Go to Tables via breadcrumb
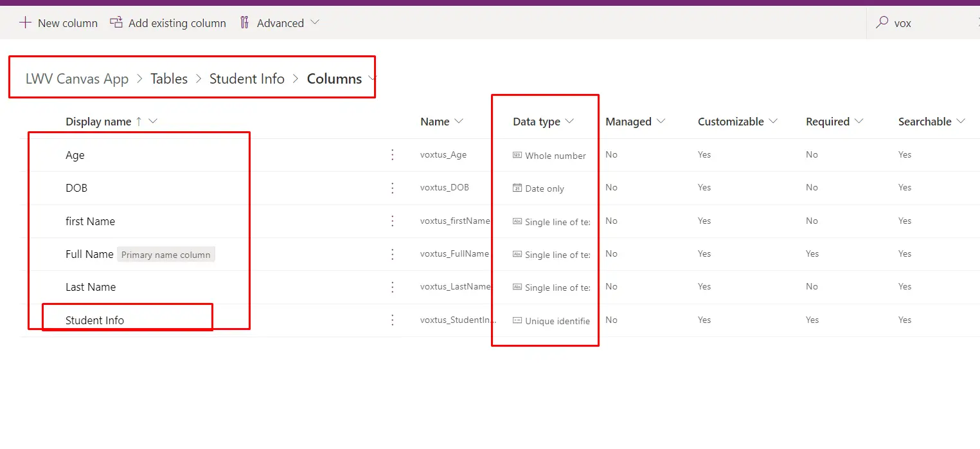Image resolution: width=980 pixels, height=449 pixels. coord(168,78)
